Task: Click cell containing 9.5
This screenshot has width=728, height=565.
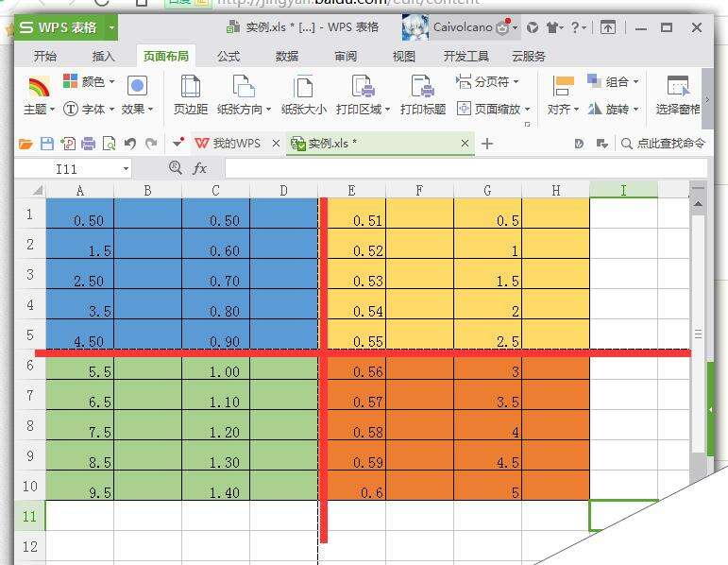Action: pyautogui.click(x=80, y=486)
